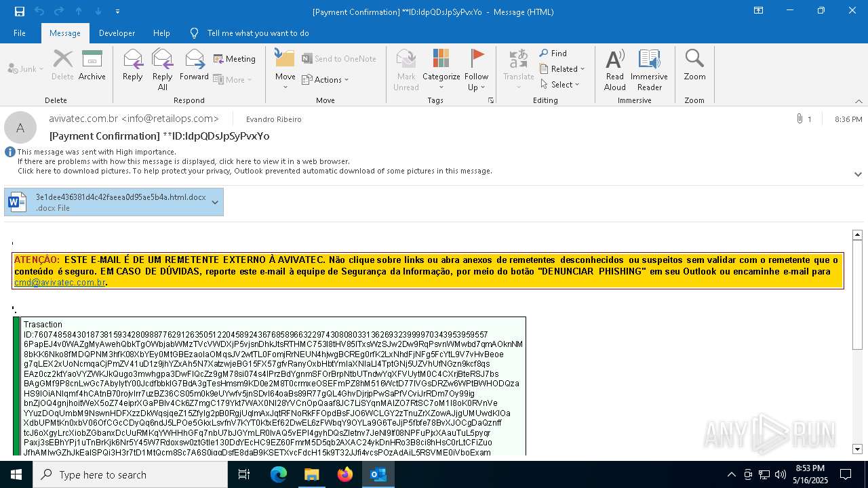Open More respond actions dropdown

(233, 79)
